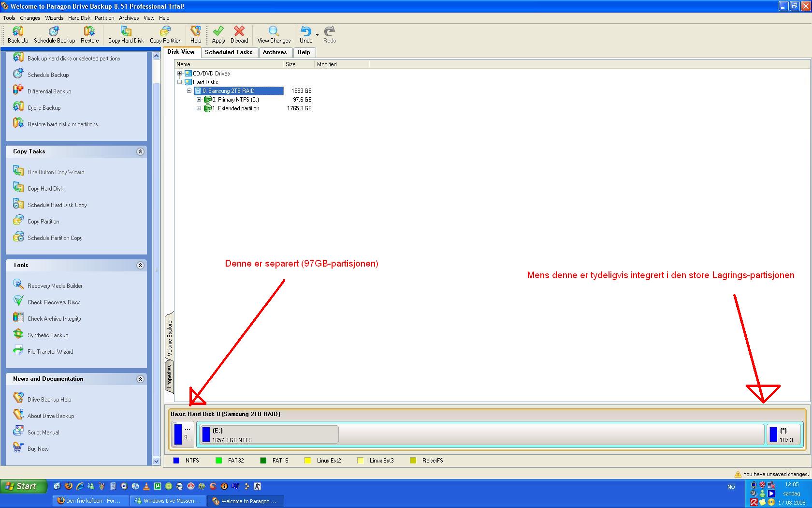The image size is (812, 508).
Task: Collapse the News and Documentation panel
Action: (x=140, y=379)
